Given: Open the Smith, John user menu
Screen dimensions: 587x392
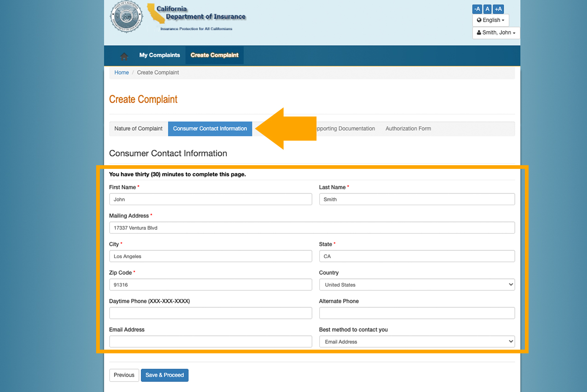Looking at the screenshot, I should pos(496,33).
